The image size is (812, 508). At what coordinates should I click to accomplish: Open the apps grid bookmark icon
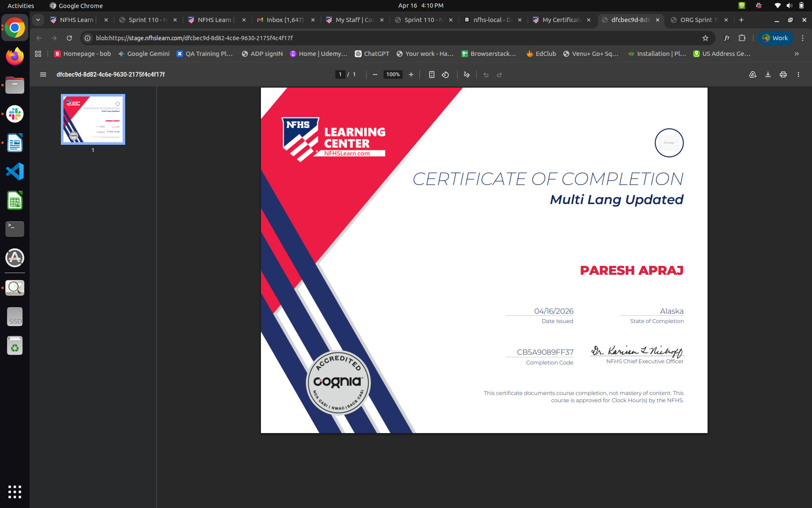(38, 54)
